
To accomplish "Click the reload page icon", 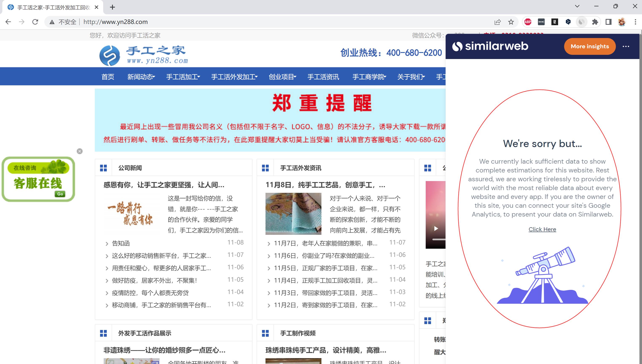I will coord(35,22).
